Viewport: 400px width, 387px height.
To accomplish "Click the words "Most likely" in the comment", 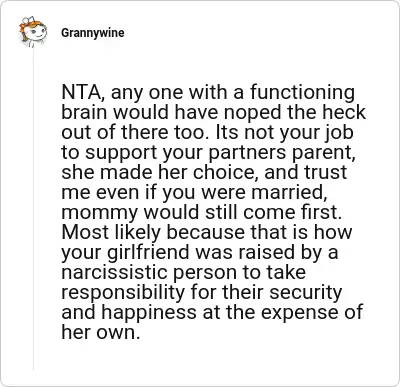I will click(x=111, y=232).
